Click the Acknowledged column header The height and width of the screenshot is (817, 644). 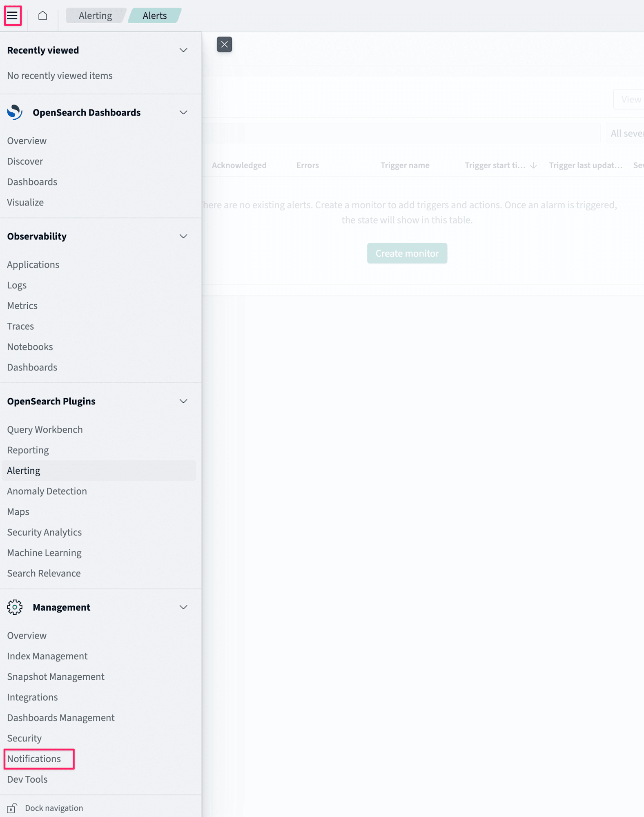pos(239,165)
